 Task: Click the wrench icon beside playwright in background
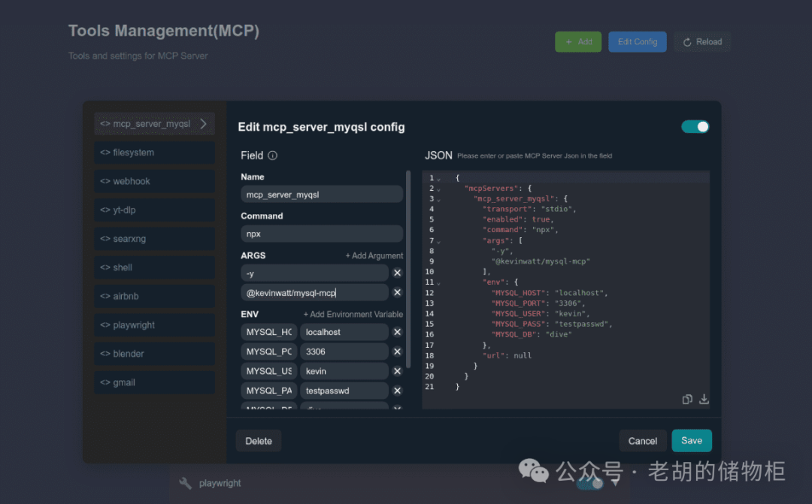[x=186, y=483]
